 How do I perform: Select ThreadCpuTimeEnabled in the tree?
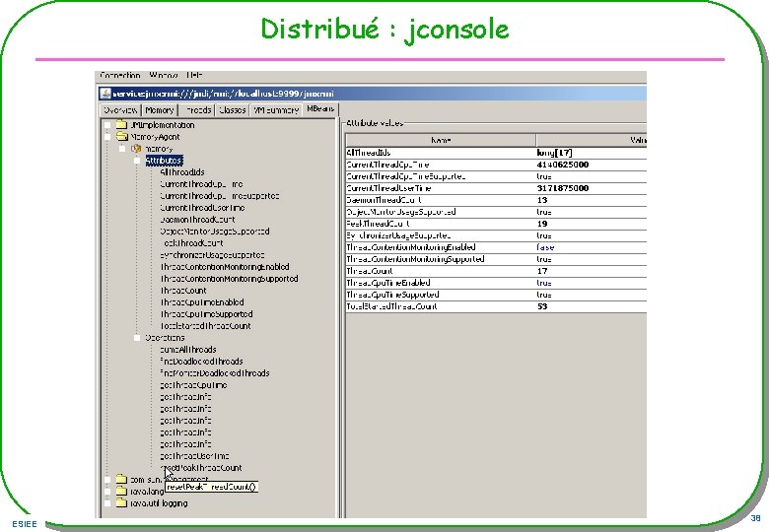(x=201, y=301)
